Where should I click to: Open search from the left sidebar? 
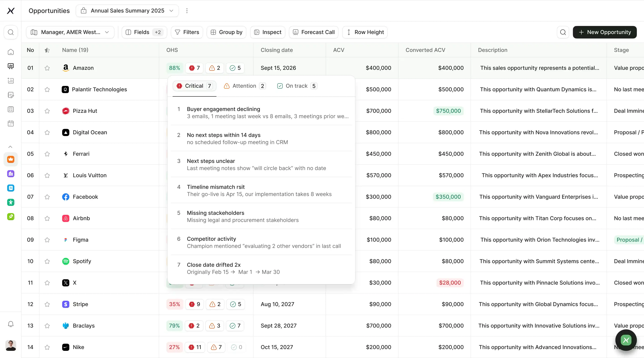(11, 32)
